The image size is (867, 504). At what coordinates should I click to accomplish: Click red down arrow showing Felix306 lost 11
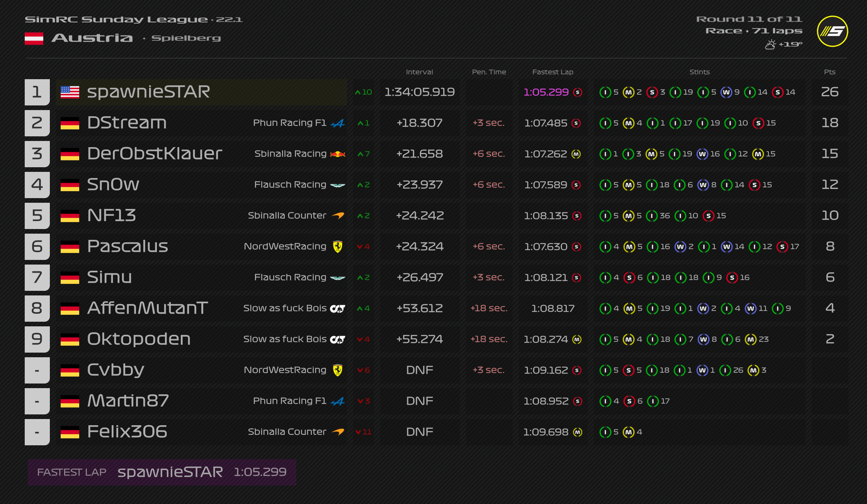click(358, 432)
